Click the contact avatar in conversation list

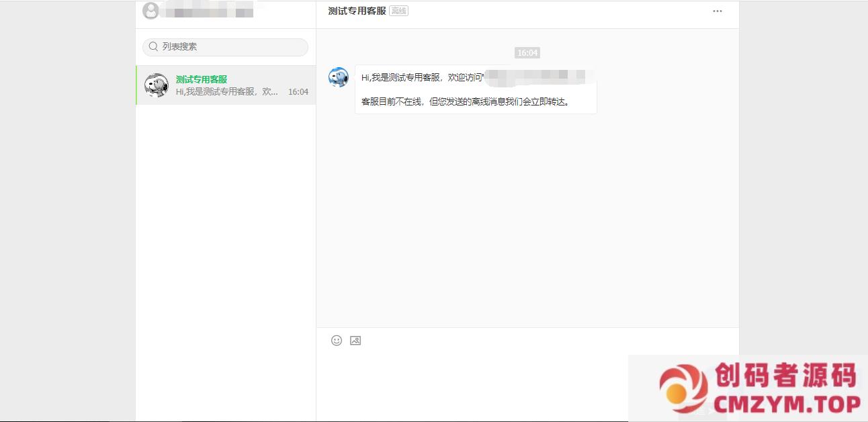pyautogui.click(x=157, y=85)
